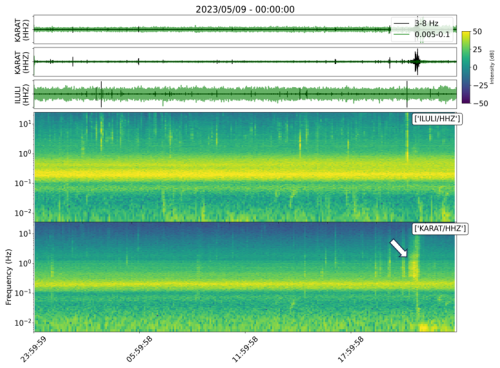The image size is (500, 368).
Task: Click the time tick '23:59:59'
Action: pyautogui.click(x=33, y=349)
